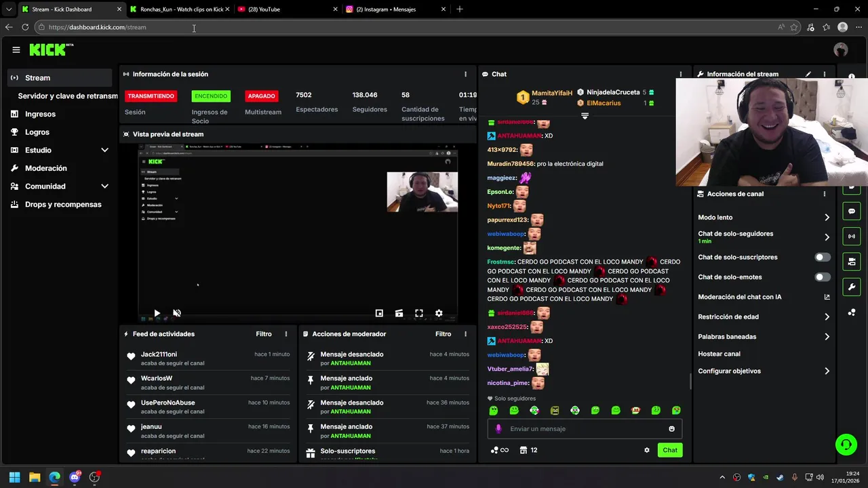Open Acciones de moderador options menu
This screenshot has height=488, width=868.
tap(465, 334)
